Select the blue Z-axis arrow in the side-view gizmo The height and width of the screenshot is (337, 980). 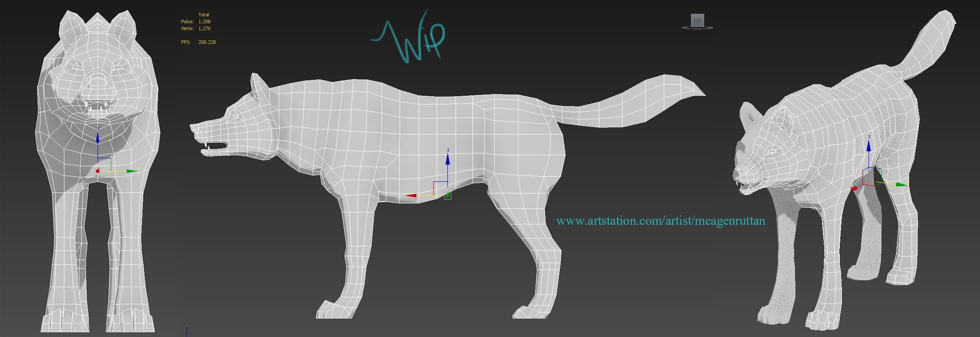click(448, 159)
